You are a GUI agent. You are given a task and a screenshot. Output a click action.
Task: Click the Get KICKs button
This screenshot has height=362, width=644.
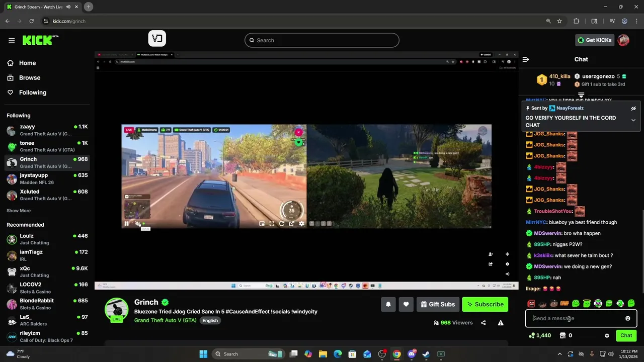(x=595, y=40)
